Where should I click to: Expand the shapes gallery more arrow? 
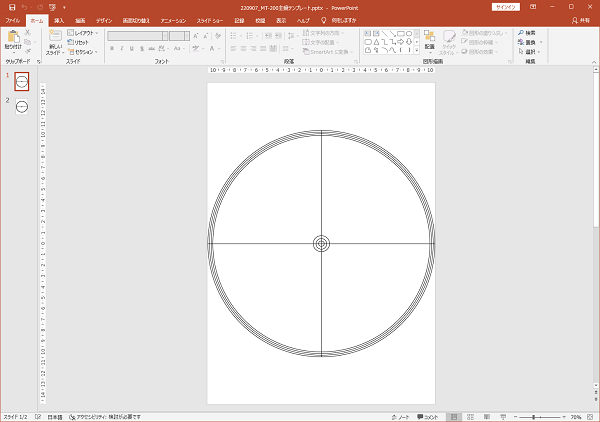[x=417, y=50]
